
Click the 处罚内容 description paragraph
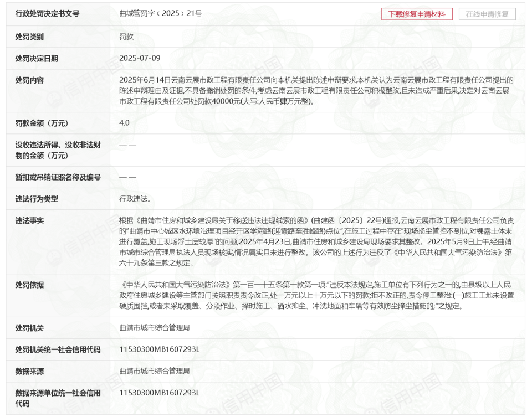tap(316, 91)
